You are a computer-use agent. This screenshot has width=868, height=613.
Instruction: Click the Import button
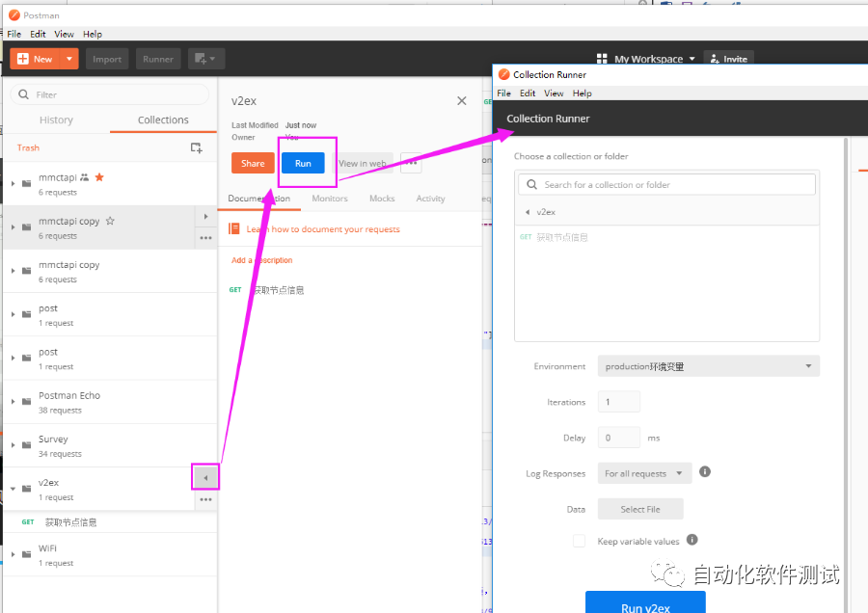click(107, 59)
